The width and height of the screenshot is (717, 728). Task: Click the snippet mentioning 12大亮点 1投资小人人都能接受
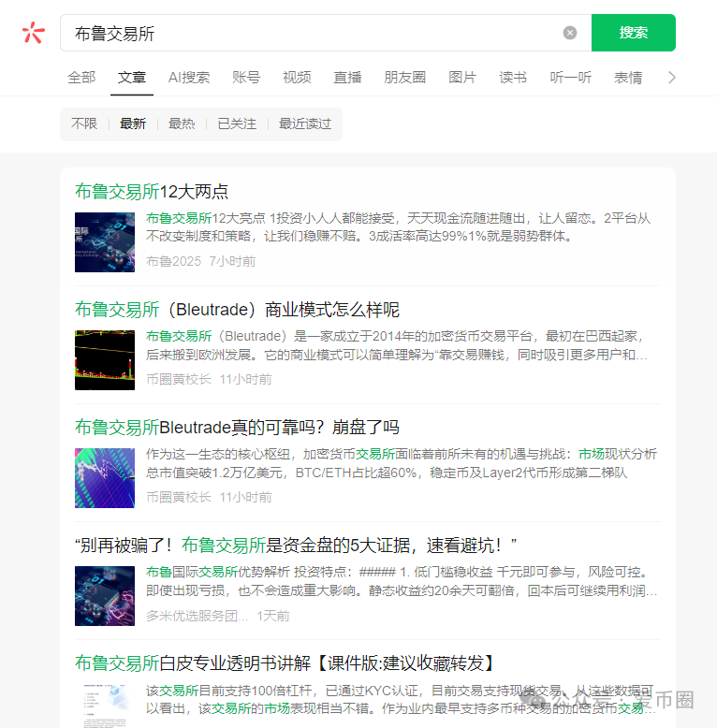[399, 227]
